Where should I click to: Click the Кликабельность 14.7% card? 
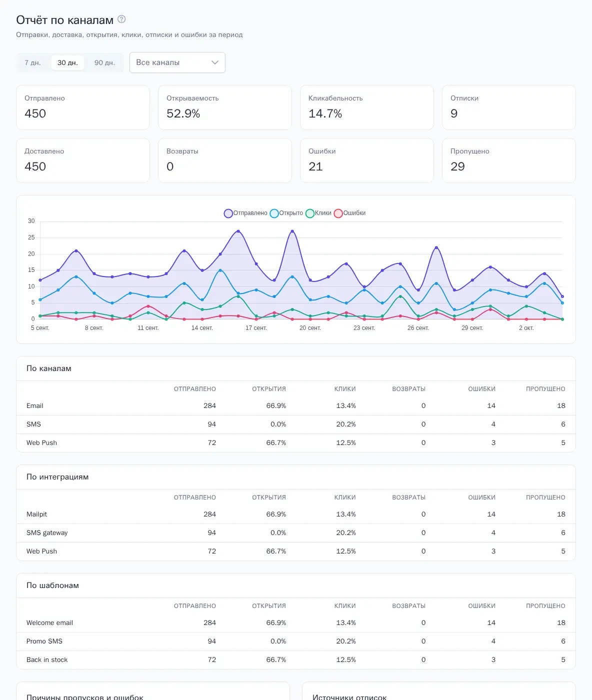point(367,107)
